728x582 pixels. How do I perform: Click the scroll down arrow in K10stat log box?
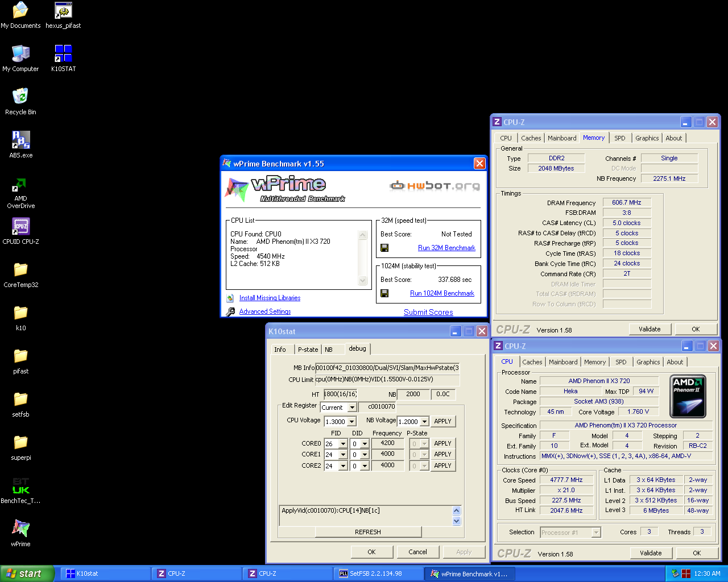coord(457,521)
